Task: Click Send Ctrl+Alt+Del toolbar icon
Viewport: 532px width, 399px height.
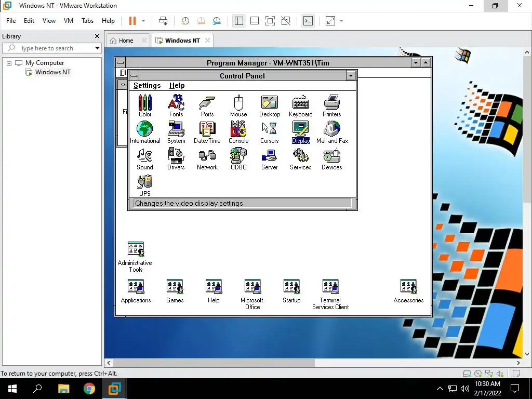Action: 163,21
